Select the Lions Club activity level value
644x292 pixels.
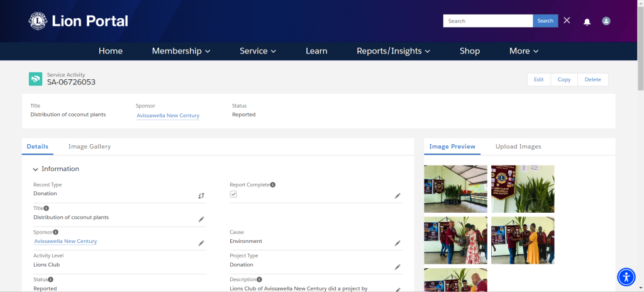[47, 265]
